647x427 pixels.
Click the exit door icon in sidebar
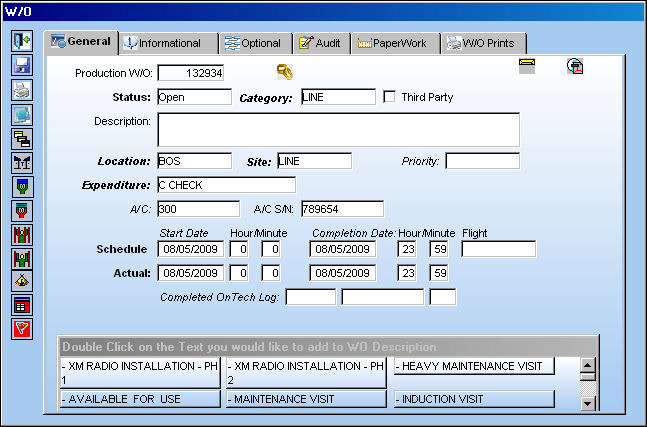22,40
